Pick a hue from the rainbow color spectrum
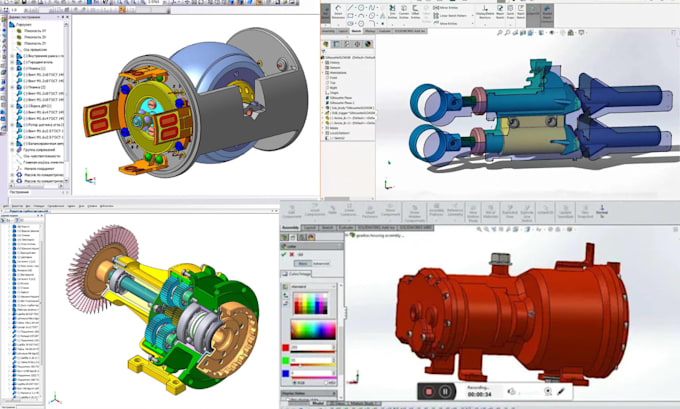The width and height of the screenshot is (680, 409). (314, 330)
